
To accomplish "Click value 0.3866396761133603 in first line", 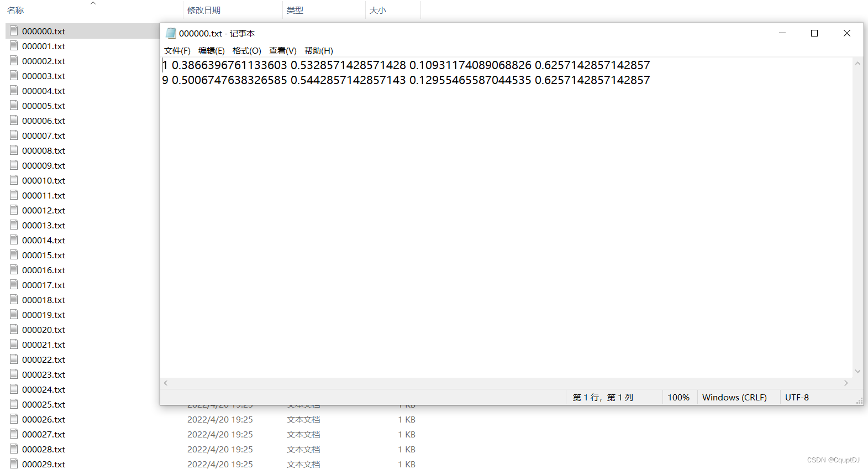I will (229, 65).
